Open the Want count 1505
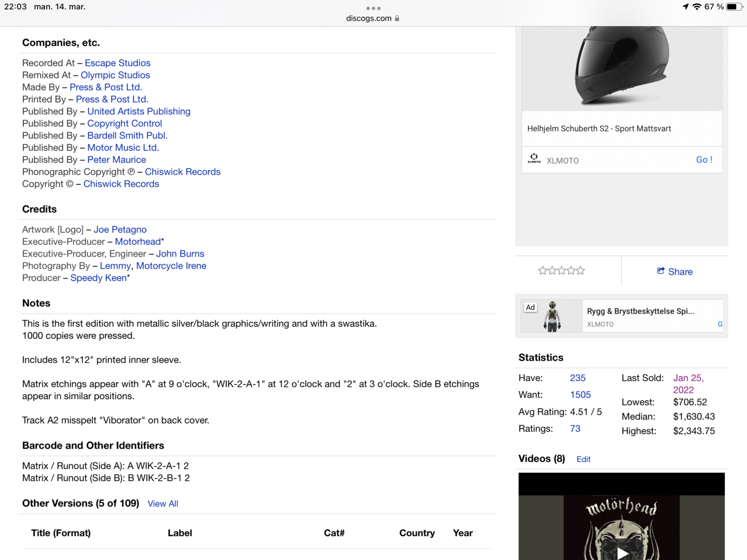Screen dimensions: 747x560 tap(580, 395)
